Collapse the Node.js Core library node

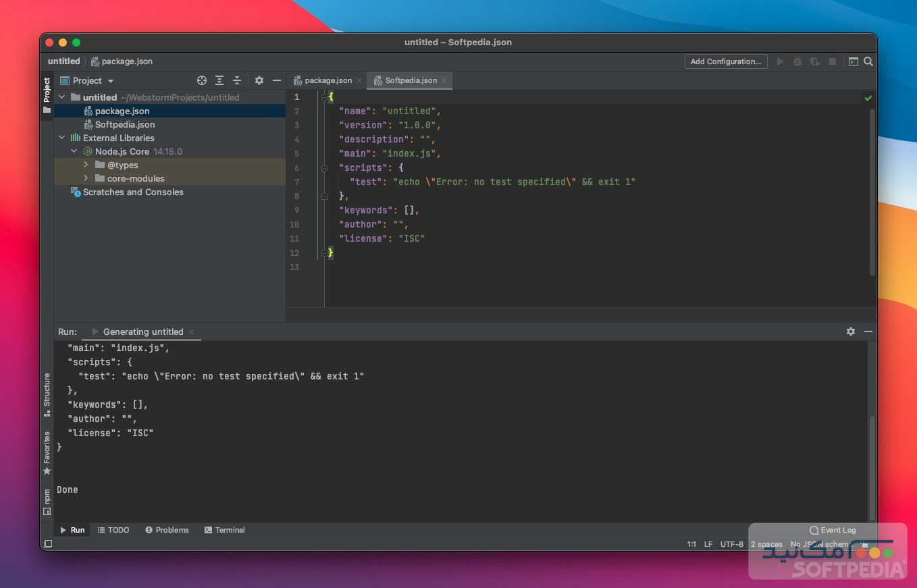(x=74, y=151)
